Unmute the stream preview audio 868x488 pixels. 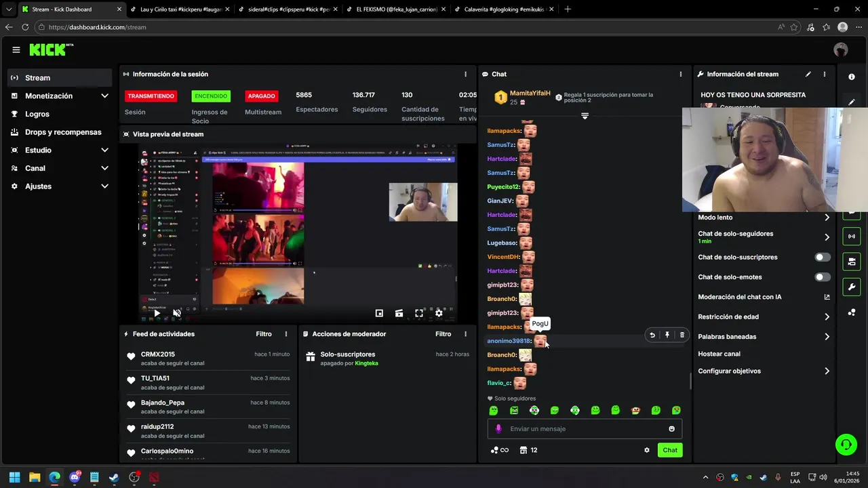(177, 313)
